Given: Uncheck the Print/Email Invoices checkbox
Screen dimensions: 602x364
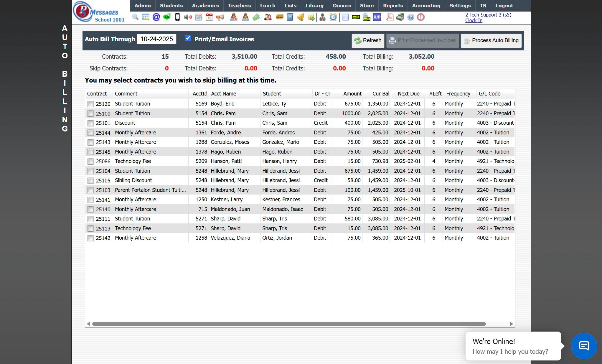Looking at the screenshot, I should 188,38.
